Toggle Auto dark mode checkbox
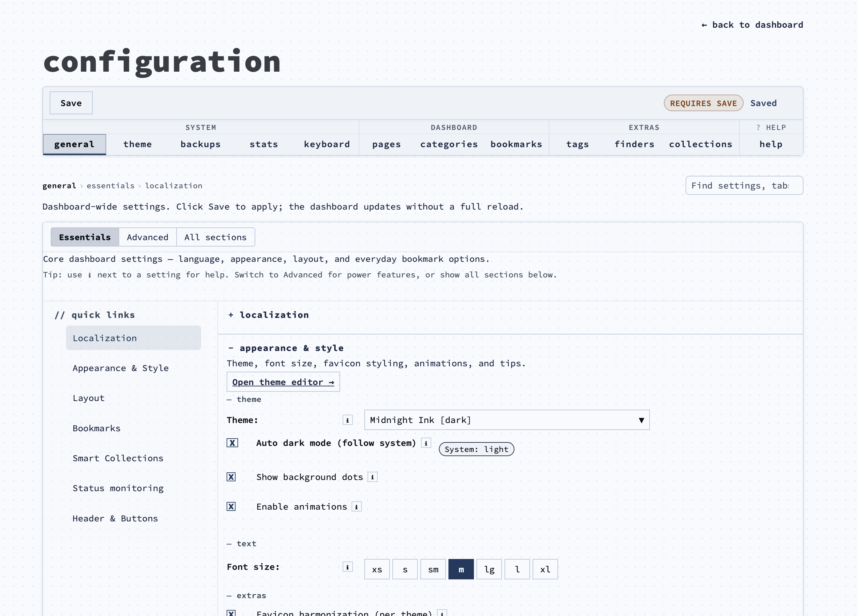858x616 pixels. click(x=232, y=443)
